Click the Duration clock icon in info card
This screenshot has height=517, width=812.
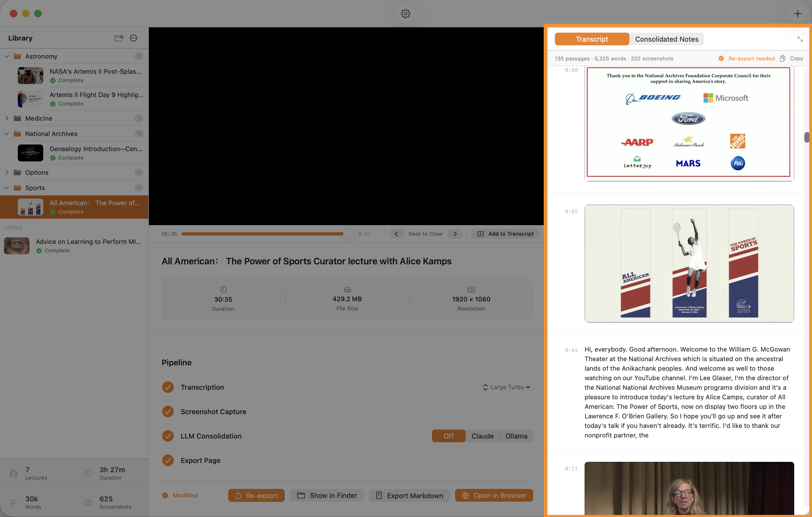223,289
